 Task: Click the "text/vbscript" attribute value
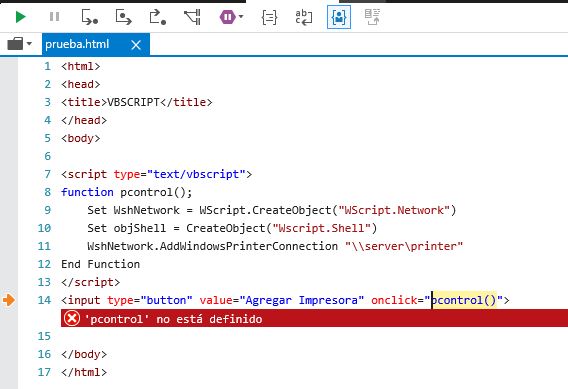(196, 174)
